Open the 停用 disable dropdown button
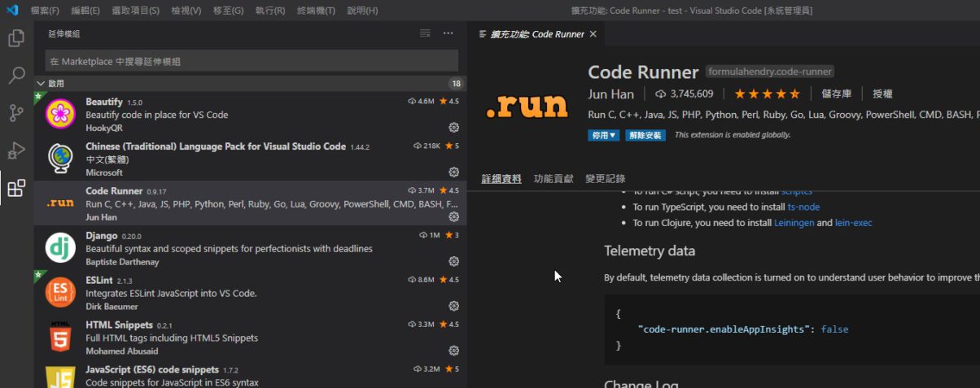This screenshot has width=980, height=388. 603,135
